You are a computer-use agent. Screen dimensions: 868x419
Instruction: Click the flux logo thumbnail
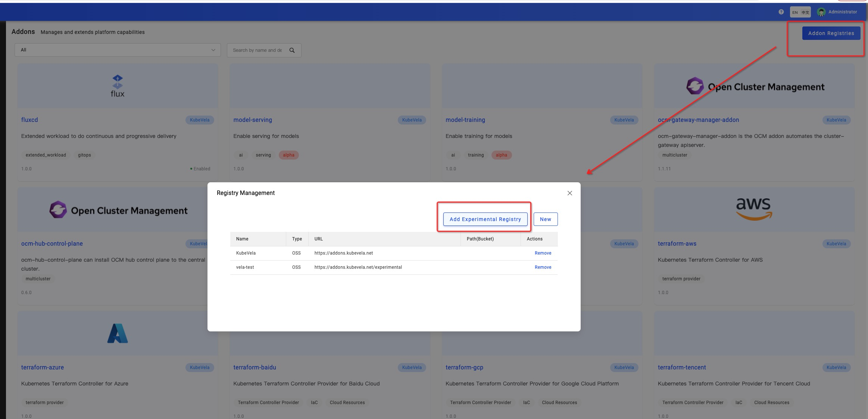(x=118, y=86)
